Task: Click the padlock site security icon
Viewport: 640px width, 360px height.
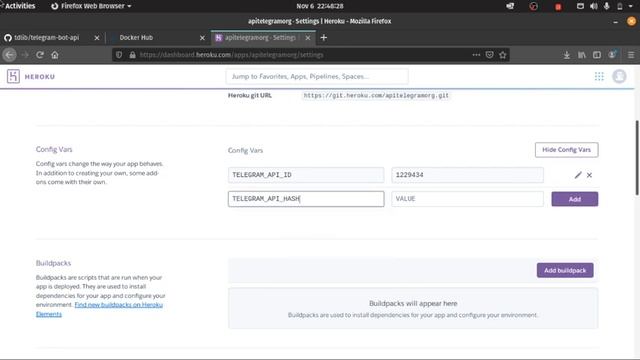Action: tap(132, 55)
